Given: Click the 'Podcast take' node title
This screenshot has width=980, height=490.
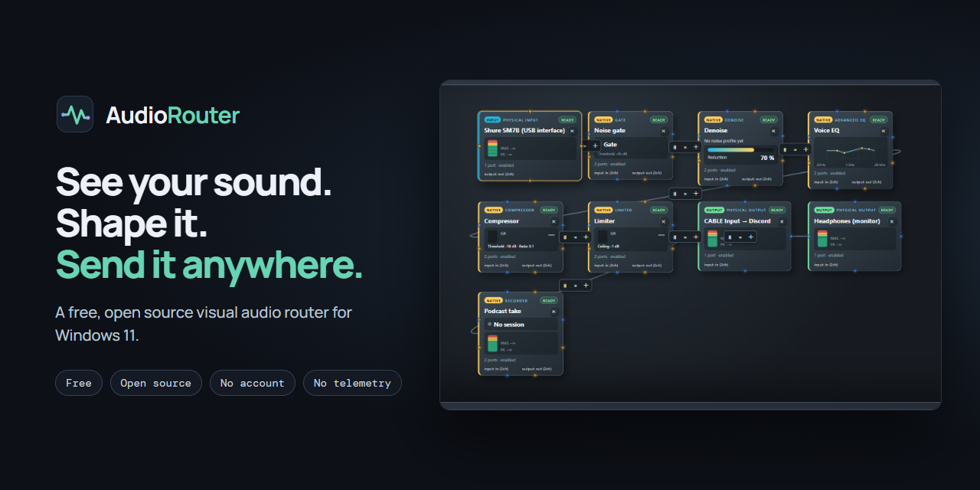Looking at the screenshot, I should point(502,312).
